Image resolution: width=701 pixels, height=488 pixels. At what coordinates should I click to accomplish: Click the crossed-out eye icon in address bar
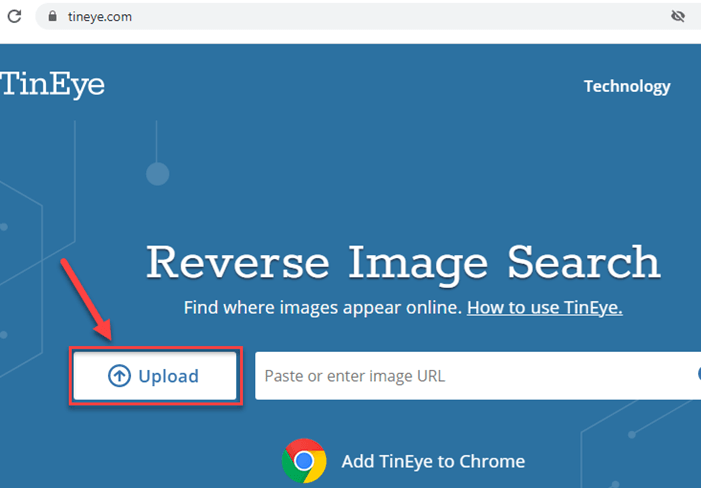point(678,17)
